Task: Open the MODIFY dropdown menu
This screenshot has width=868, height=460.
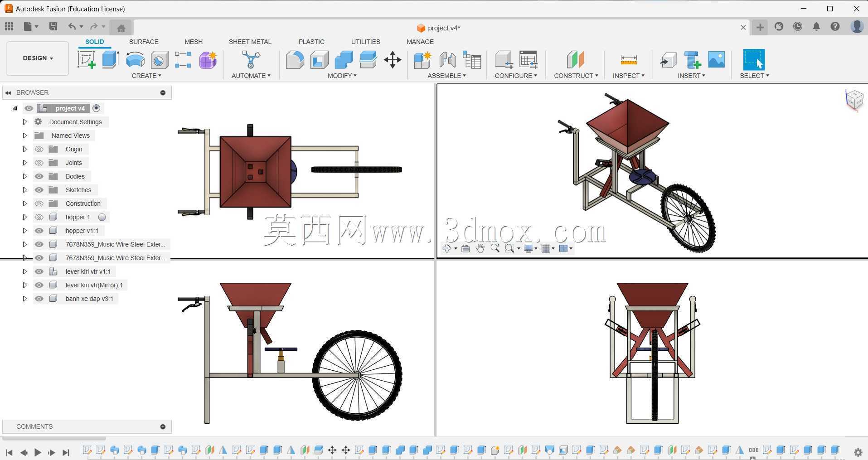Action: (342, 76)
